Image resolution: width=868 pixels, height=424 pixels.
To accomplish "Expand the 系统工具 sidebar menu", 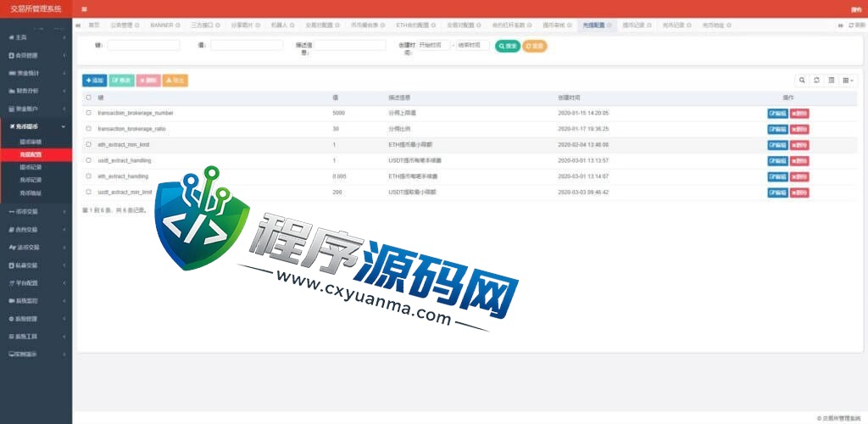I will coord(36,337).
